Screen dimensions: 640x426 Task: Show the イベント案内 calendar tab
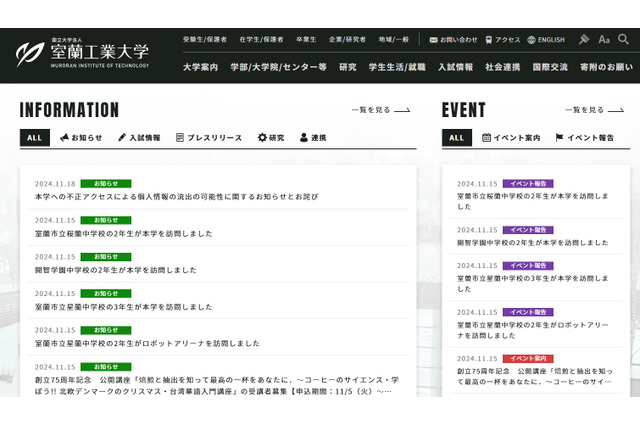coord(510,138)
